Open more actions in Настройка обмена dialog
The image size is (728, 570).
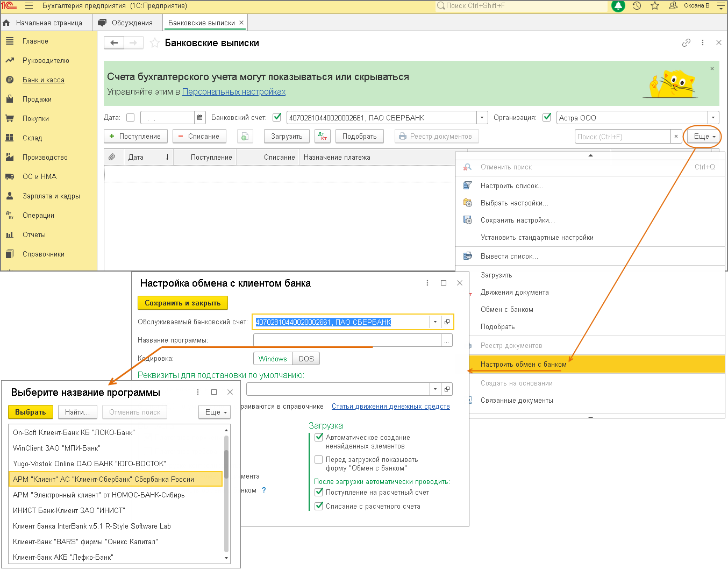[427, 283]
